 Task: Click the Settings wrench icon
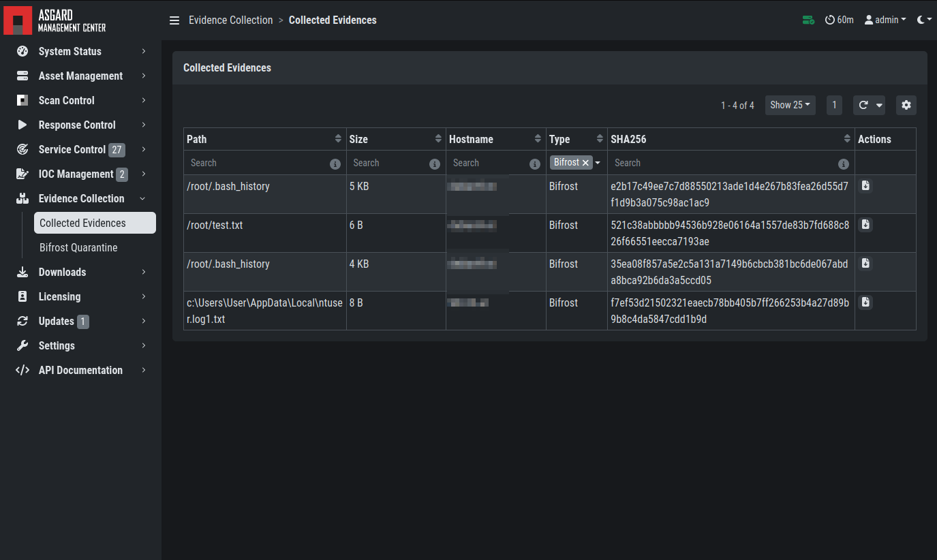click(22, 345)
